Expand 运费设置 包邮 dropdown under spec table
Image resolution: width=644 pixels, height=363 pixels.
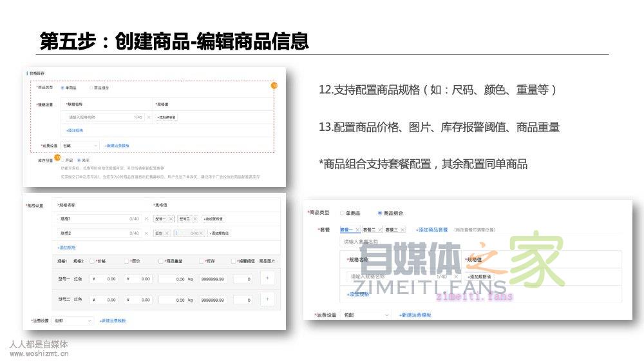point(73,320)
